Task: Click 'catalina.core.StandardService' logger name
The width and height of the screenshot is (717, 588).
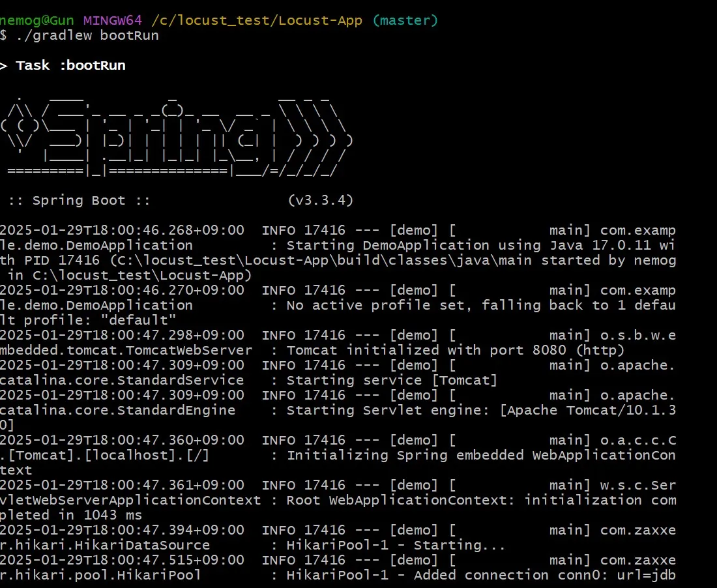Action: [122, 381]
